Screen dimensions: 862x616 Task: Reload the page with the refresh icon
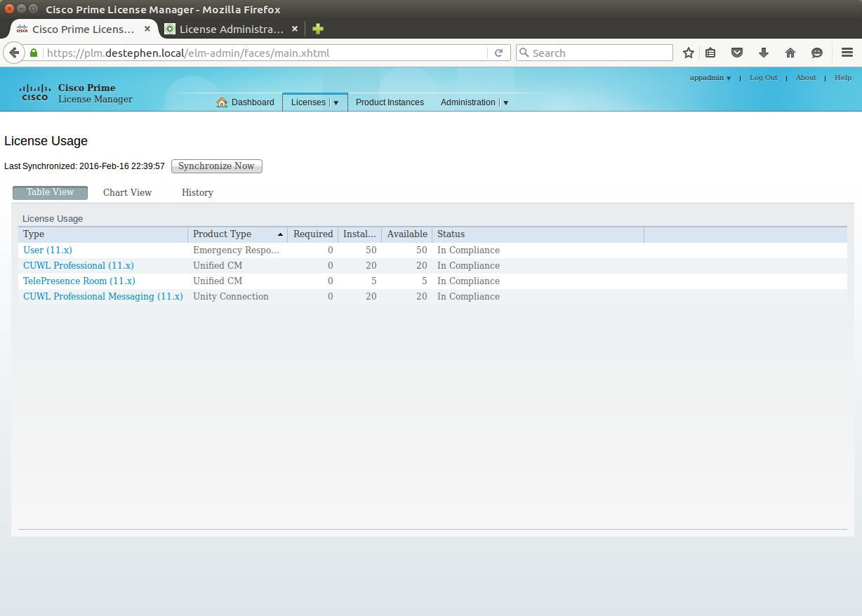click(499, 53)
